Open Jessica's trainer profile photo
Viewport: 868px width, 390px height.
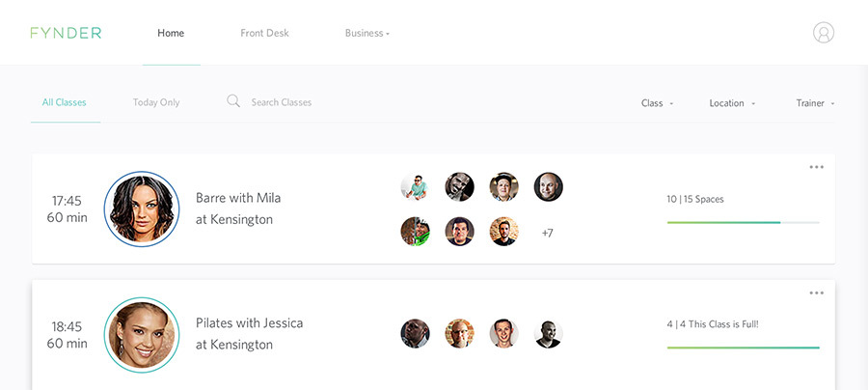pyautogui.click(x=142, y=334)
